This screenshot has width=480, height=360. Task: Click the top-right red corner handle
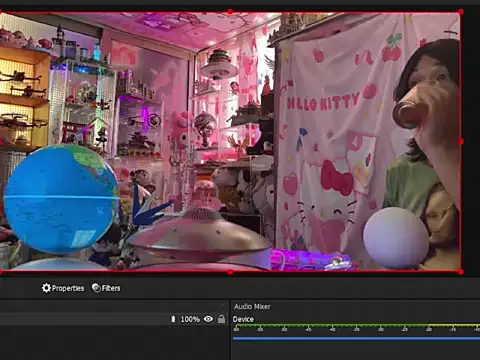pos(461,12)
